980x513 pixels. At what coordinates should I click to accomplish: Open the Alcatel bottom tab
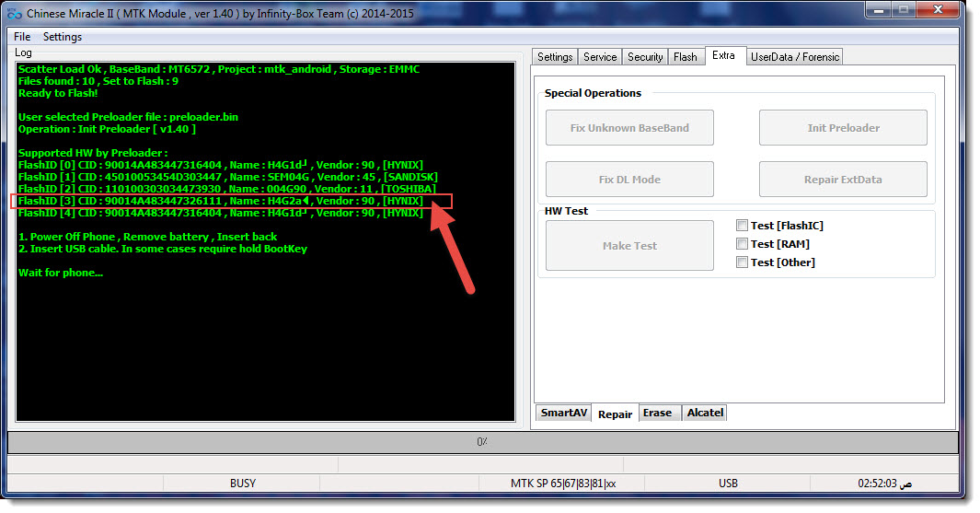[x=705, y=413]
